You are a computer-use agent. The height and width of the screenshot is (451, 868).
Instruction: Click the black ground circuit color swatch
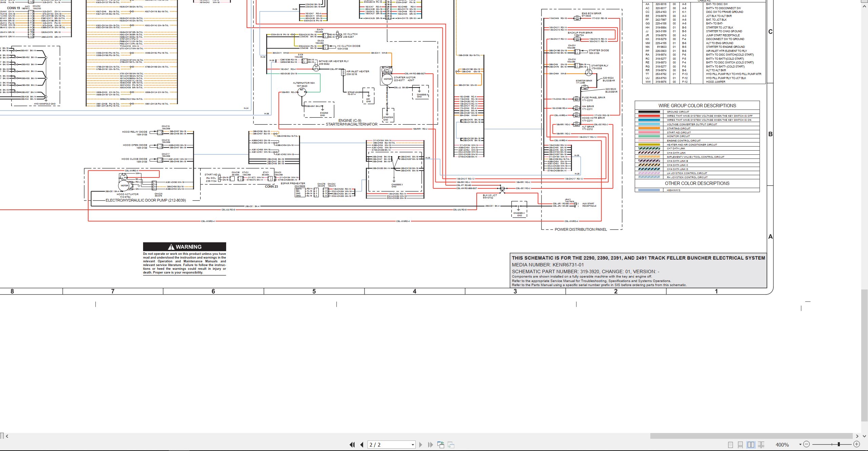click(649, 112)
